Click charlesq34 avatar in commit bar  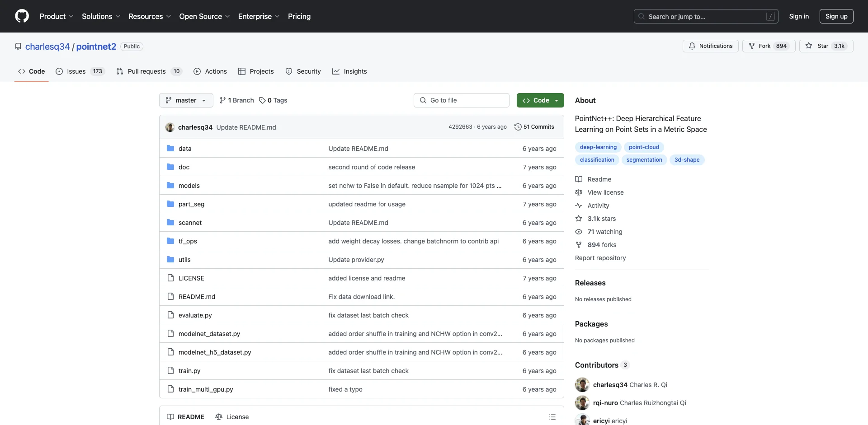pos(170,127)
